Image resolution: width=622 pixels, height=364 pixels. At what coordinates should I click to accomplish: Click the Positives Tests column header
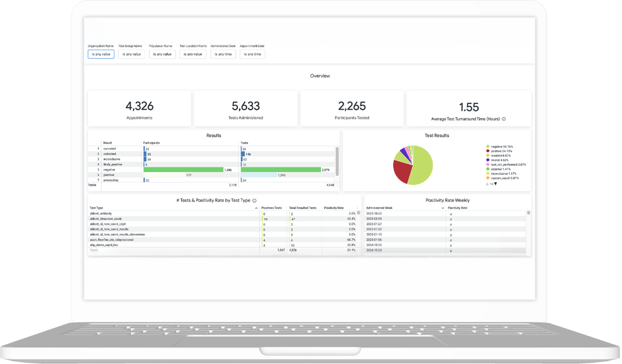tap(272, 208)
